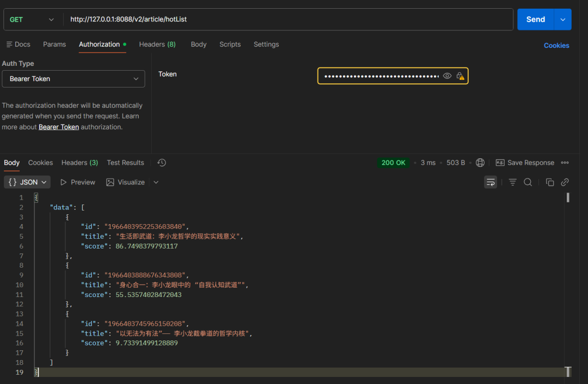Open the response history icon

point(162,163)
